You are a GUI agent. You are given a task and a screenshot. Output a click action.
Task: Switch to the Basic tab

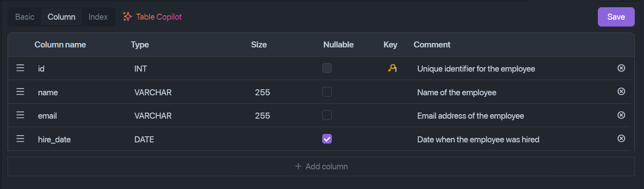point(25,17)
